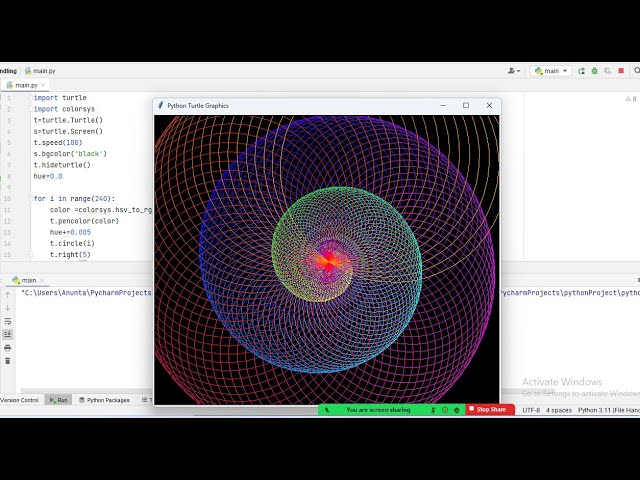Image resolution: width=640 pixels, height=480 pixels.
Task: Clear console output with trash icon
Action: [7, 361]
